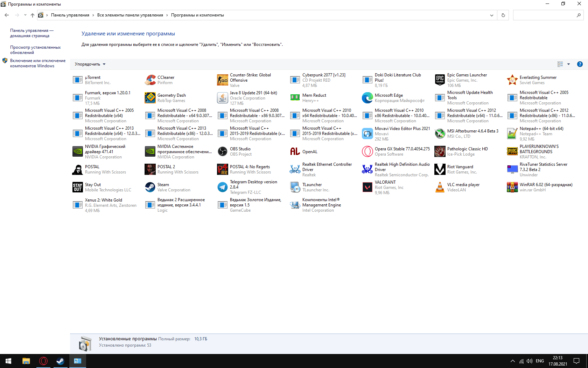Select the Pathologic Classic HD icon
588x368 pixels.
pyautogui.click(x=440, y=151)
